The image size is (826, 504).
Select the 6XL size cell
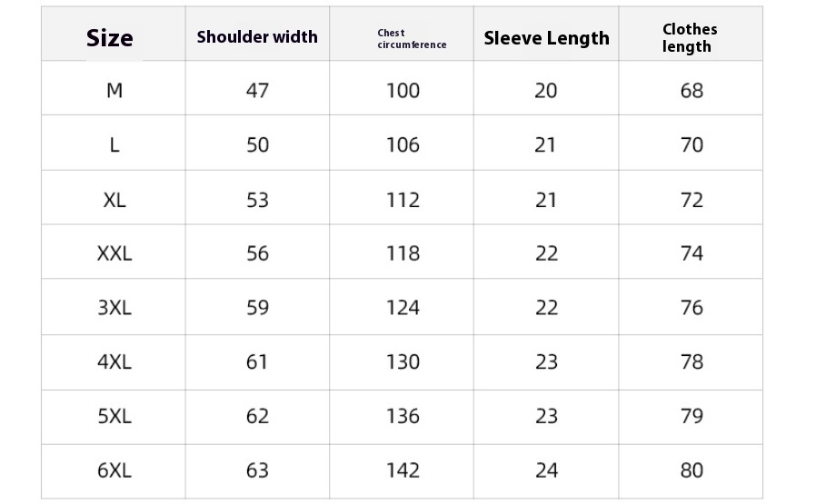point(114,470)
